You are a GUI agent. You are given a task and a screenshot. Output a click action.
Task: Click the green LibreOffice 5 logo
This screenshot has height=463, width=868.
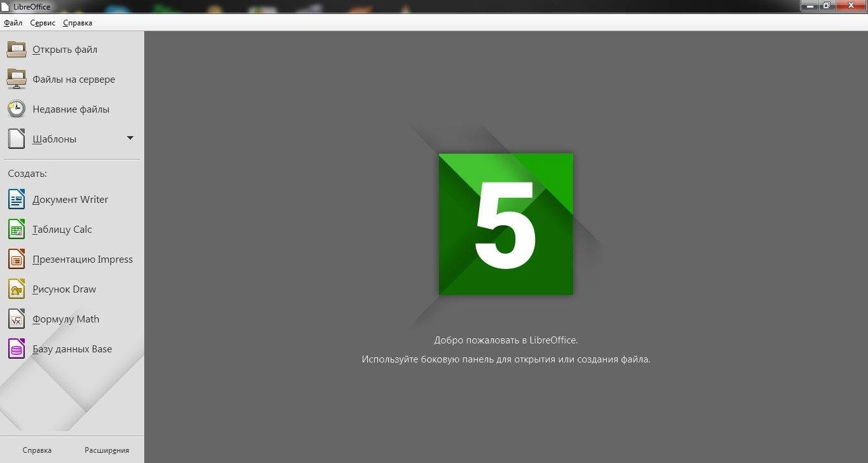(506, 224)
